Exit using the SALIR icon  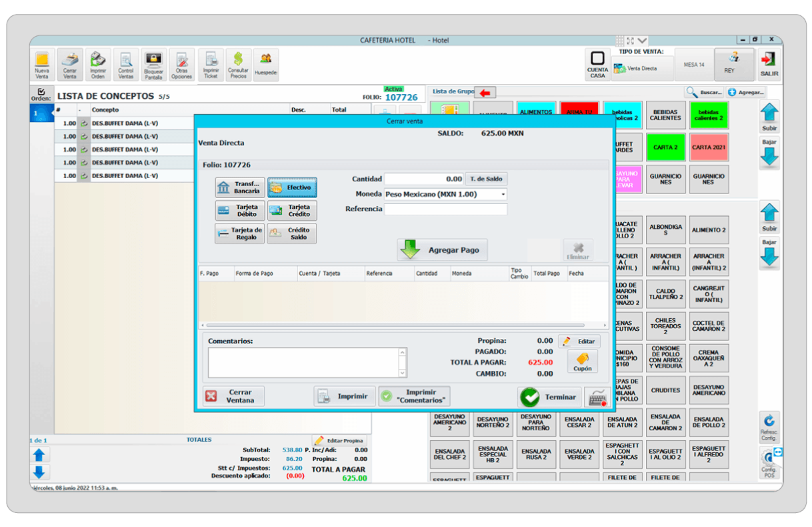point(769,65)
